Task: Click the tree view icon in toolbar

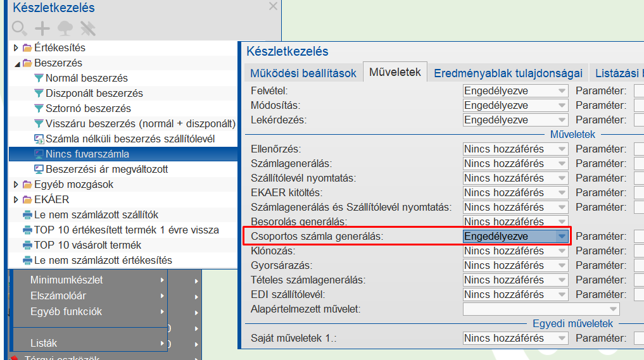Action: [65, 28]
